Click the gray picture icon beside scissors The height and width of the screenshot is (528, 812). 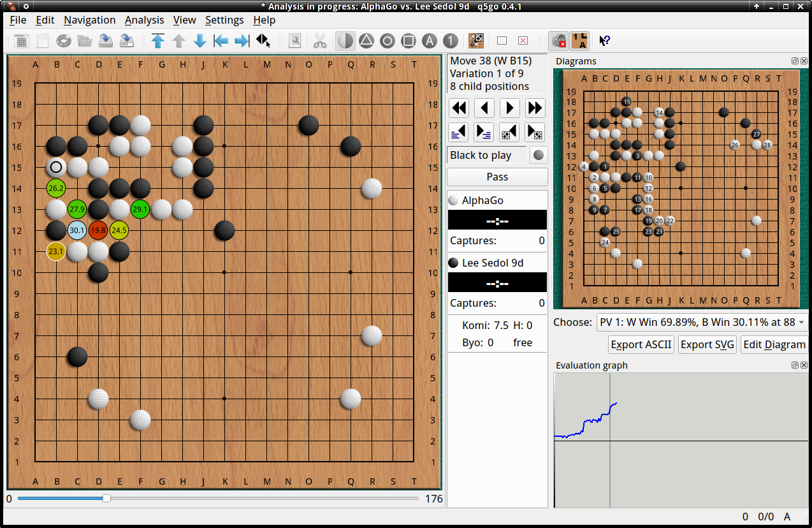(294, 41)
